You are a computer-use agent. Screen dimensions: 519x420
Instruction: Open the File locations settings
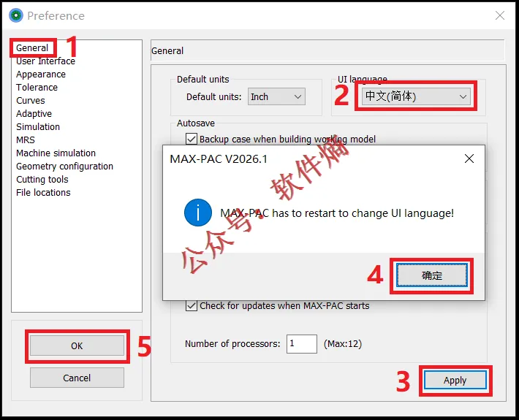click(x=43, y=193)
